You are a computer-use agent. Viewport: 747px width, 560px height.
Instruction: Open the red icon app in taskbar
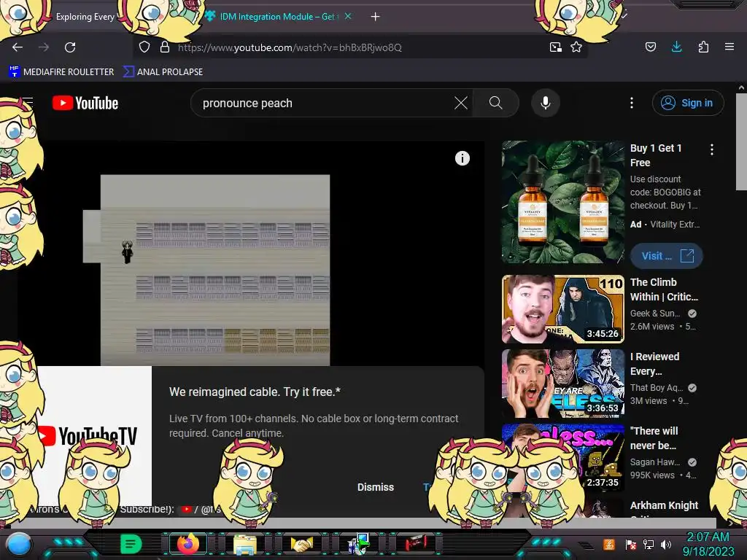click(x=416, y=543)
